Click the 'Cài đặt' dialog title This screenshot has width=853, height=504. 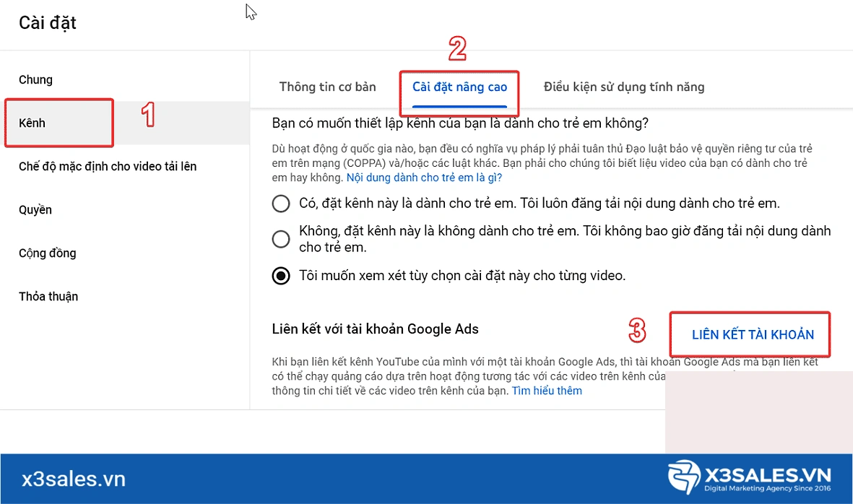(48, 23)
